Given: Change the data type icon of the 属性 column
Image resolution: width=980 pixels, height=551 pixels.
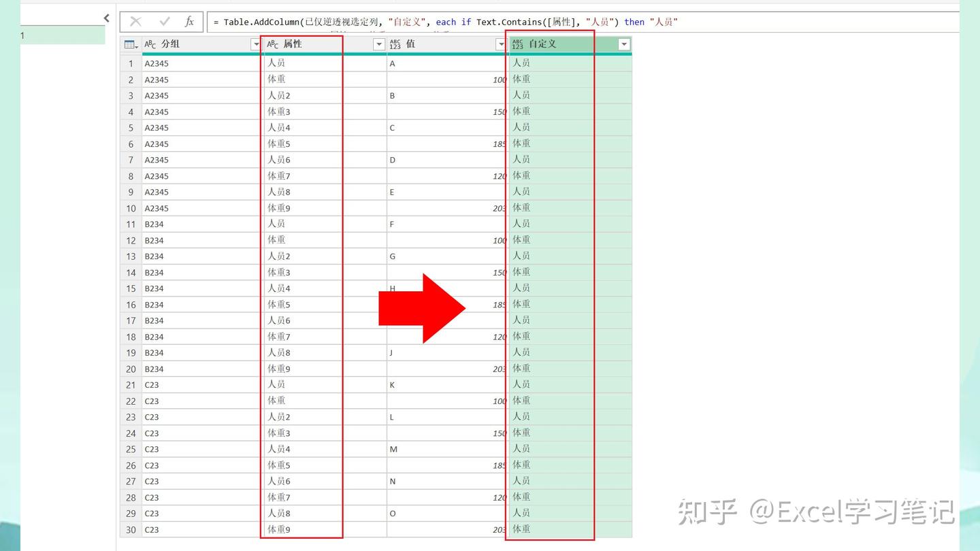Looking at the screenshot, I should point(273,44).
